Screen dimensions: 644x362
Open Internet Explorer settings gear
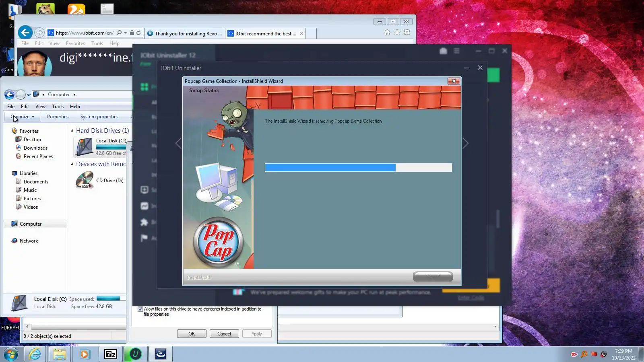(x=407, y=33)
